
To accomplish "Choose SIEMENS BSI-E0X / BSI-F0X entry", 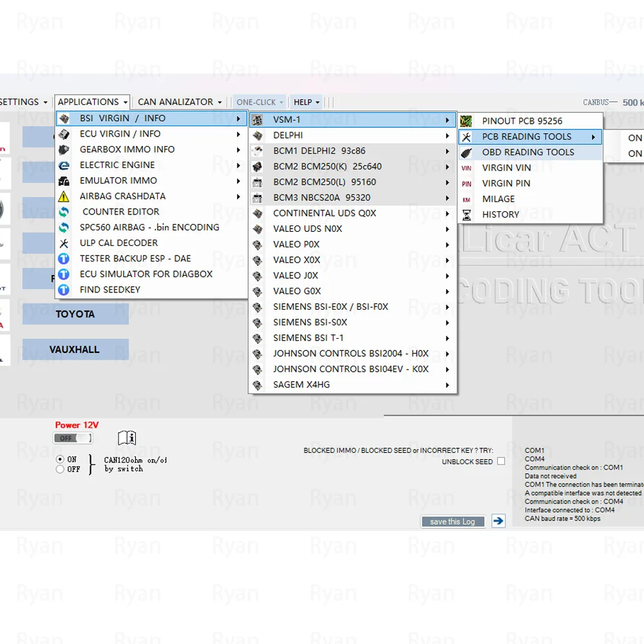I will (x=352, y=307).
